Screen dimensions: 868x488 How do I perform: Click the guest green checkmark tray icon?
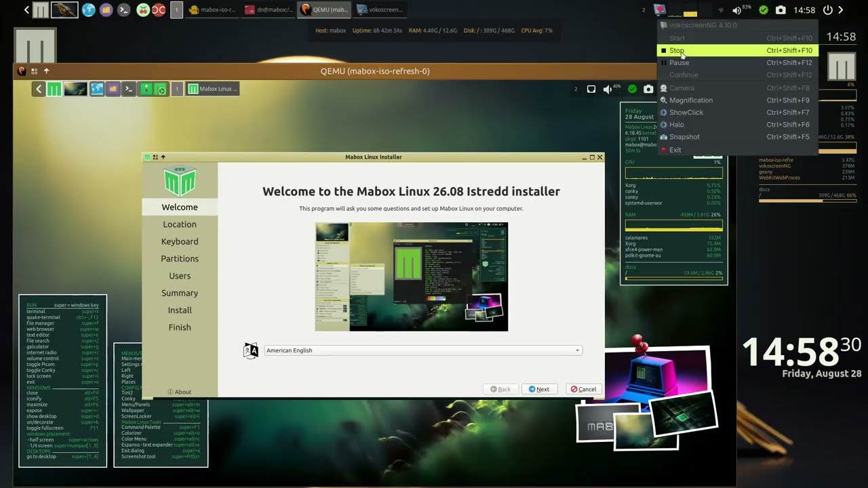[632, 89]
